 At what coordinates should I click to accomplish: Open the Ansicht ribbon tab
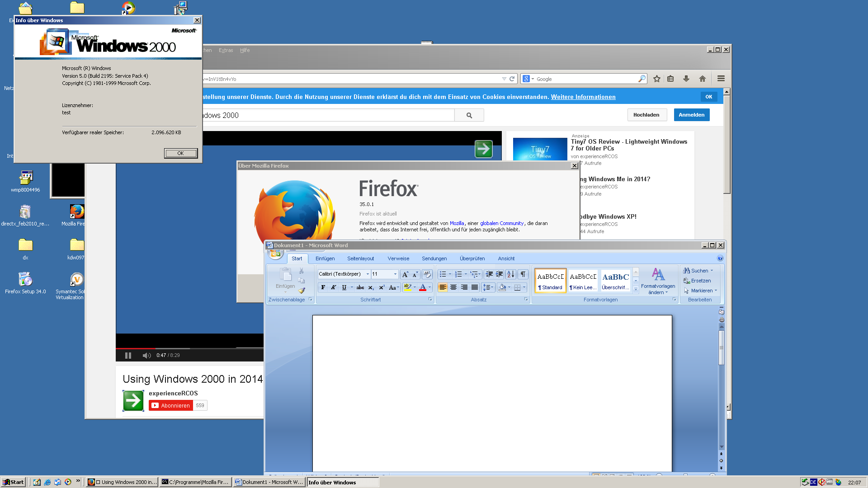click(506, 258)
